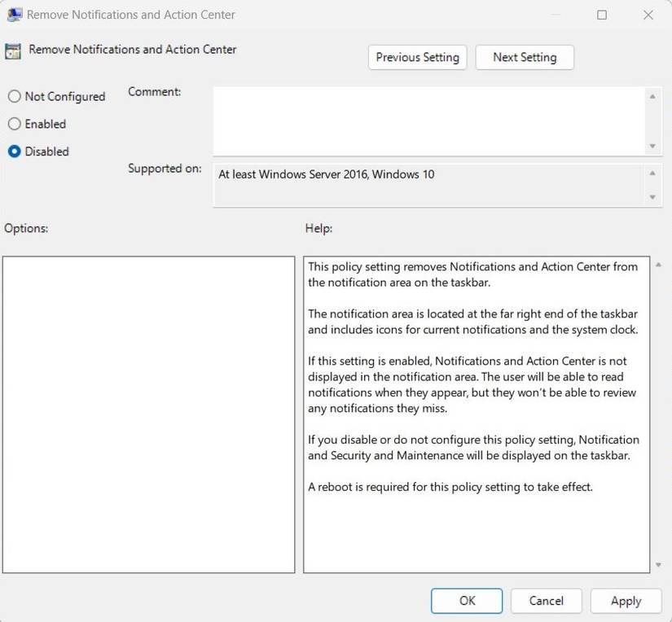Click the Previous Setting button
Viewport: 672px width, 622px height.
pyautogui.click(x=417, y=57)
